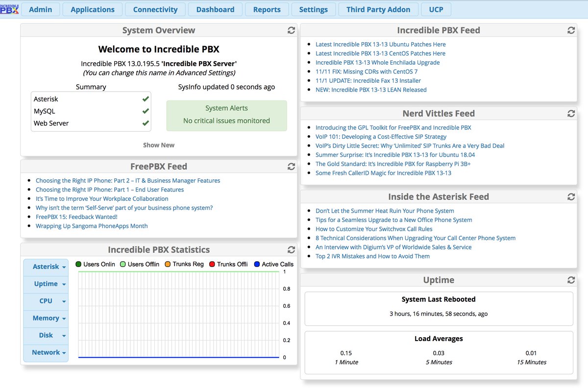Open Top 2 IVR Mistakes link

tap(372, 256)
